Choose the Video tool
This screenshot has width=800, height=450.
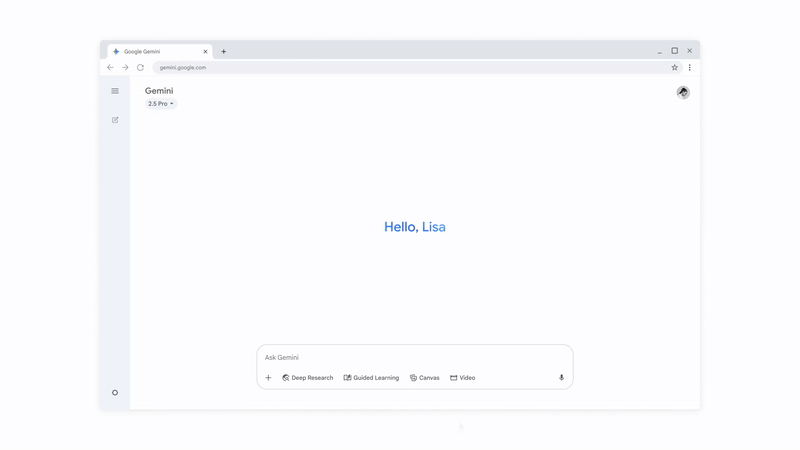(463, 378)
